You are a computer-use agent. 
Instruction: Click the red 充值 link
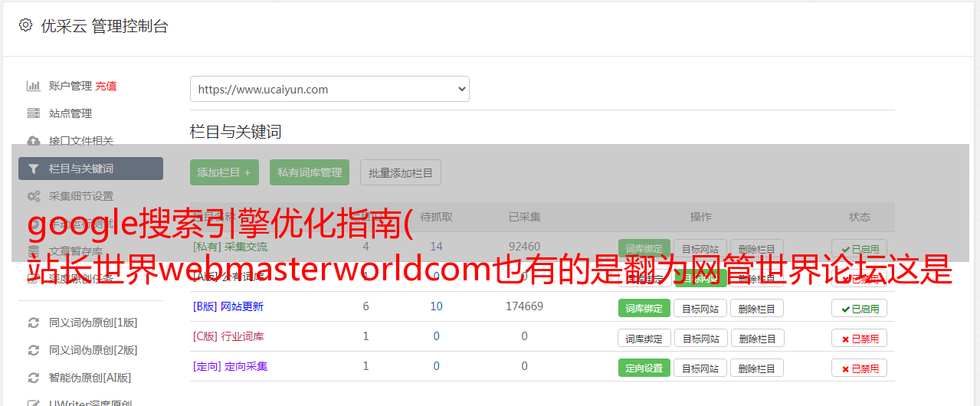coord(107,86)
